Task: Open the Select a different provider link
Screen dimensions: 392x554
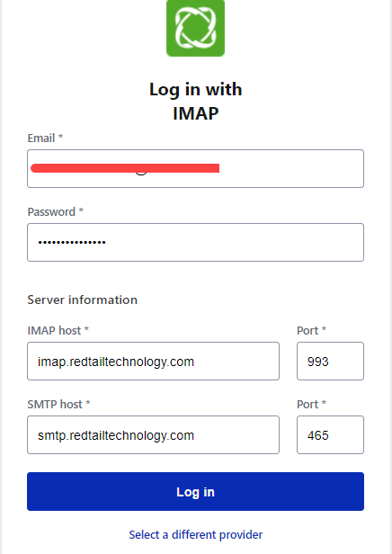Action: pos(196,534)
